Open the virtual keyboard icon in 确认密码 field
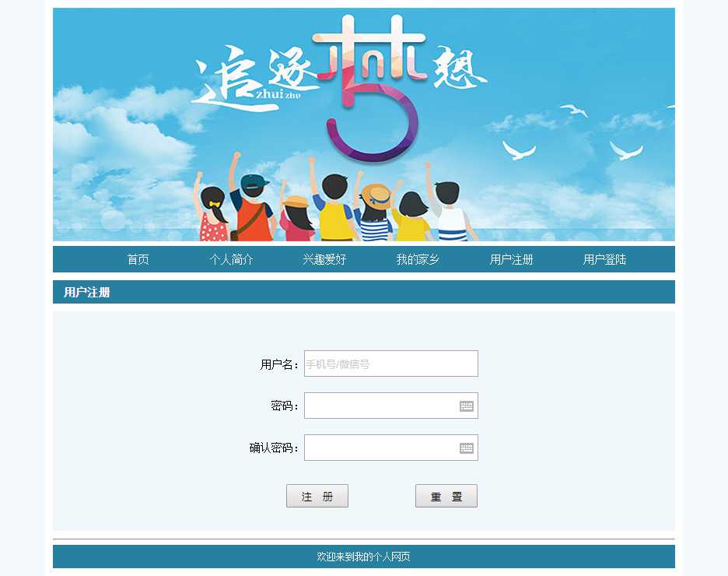Viewport: 728px width, 576px height. tap(467, 448)
